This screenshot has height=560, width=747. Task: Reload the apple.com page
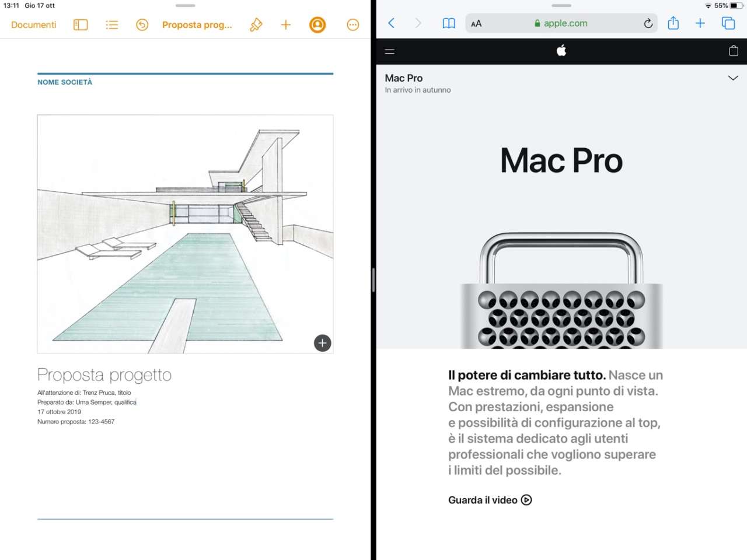pyautogui.click(x=648, y=23)
